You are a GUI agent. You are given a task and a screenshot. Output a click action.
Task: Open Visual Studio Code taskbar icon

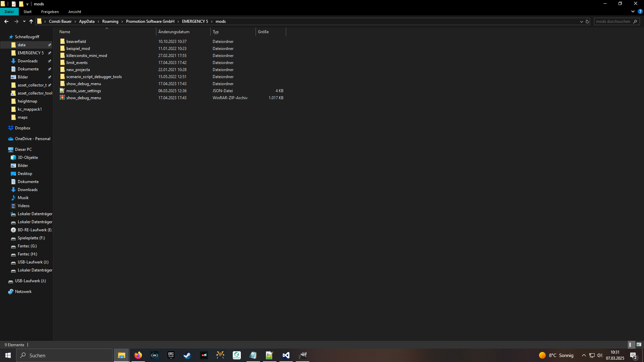click(x=286, y=355)
